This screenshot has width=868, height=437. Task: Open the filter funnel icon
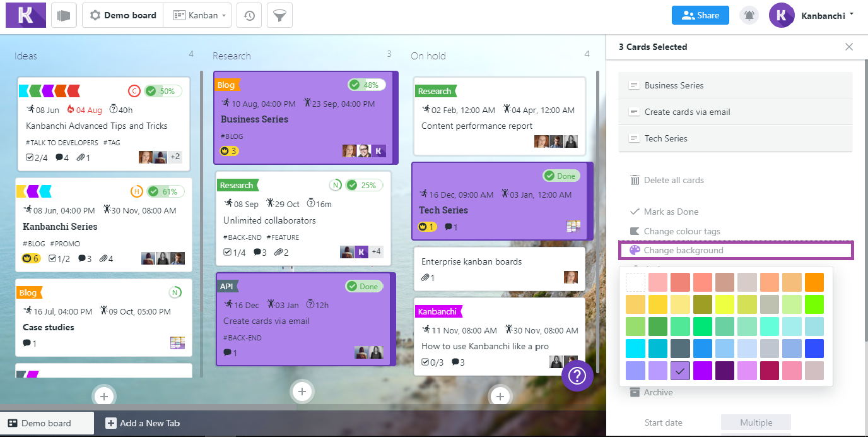pos(279,15)
